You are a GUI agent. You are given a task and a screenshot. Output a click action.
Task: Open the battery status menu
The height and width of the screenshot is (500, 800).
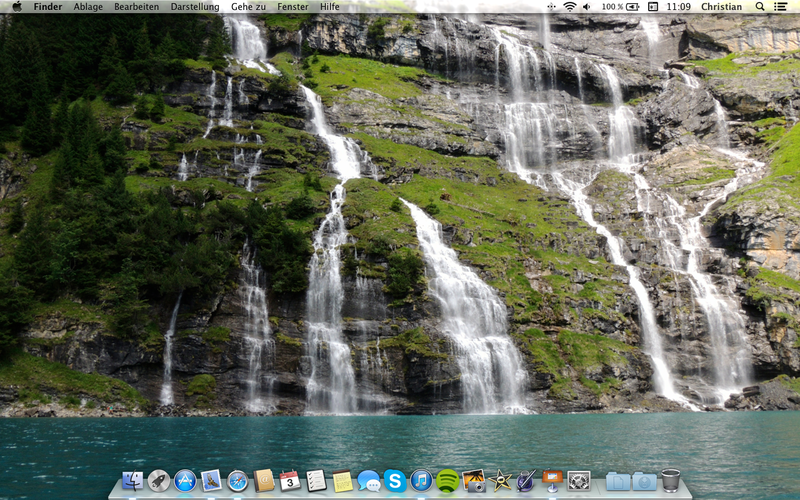coord(633,7)
